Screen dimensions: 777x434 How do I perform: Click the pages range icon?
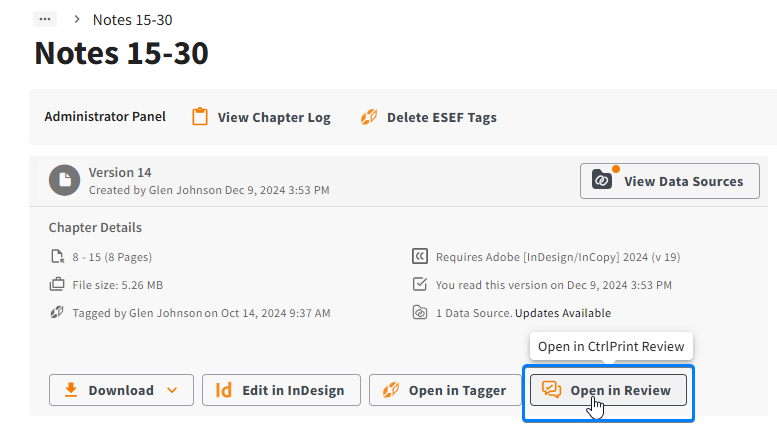pos(57,257)
